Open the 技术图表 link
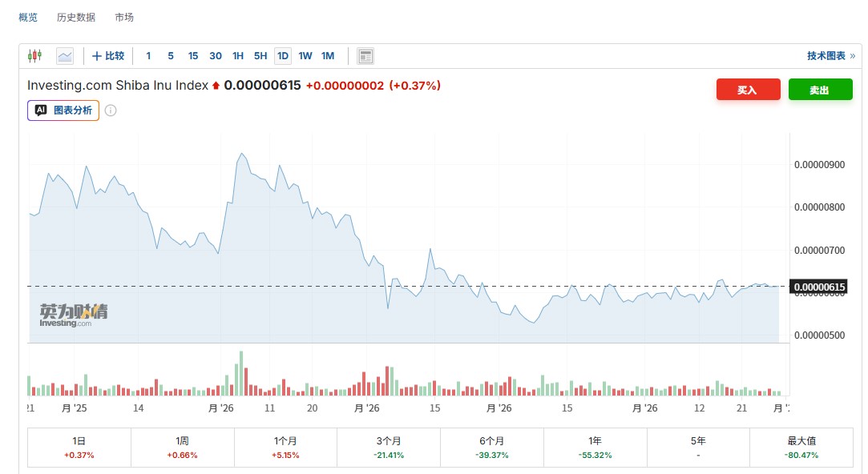This screenshot has width=868, height=474. tap(831, 56)
